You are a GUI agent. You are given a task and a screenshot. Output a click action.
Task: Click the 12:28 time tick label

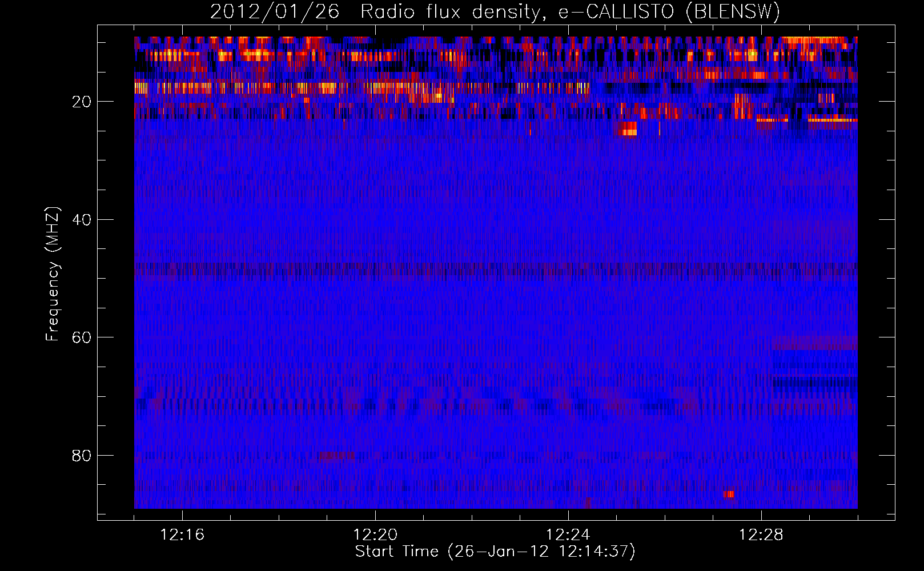(761, 535)
